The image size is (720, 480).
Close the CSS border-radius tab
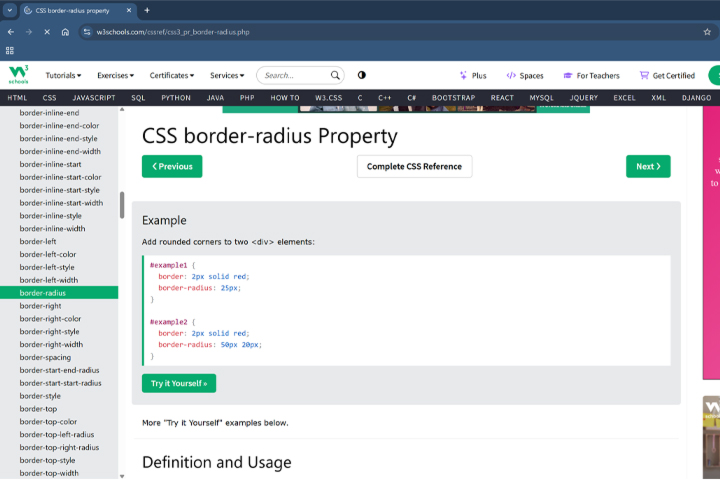click(x=129, y=10)
